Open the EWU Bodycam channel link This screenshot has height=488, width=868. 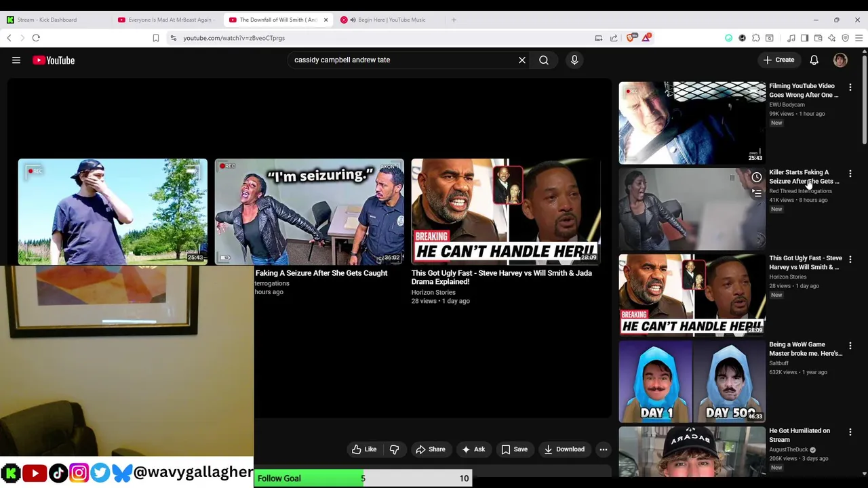787,105
